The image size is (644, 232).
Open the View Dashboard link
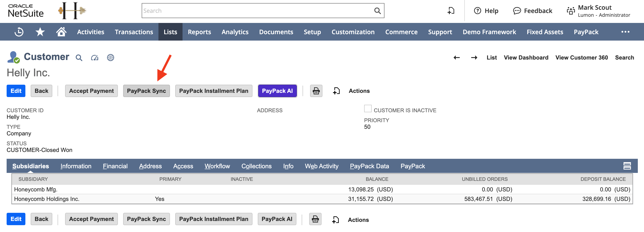click(526, 58)
